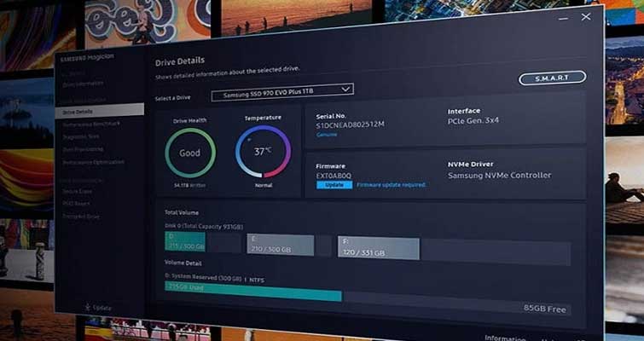This screenshot has height=341, width=644.
Task: Select the E: 210 / 300 GB volume
Action: 281,246
